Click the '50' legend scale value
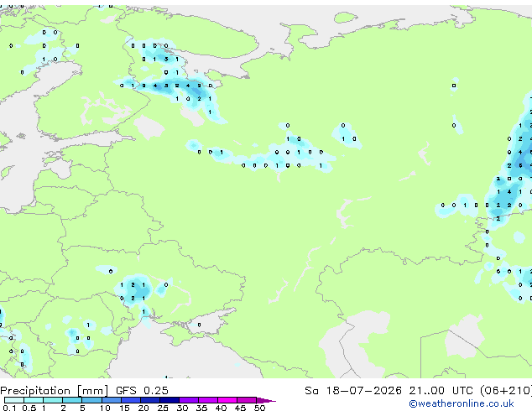This screenshot has height=411, width=532. [259, 408]
